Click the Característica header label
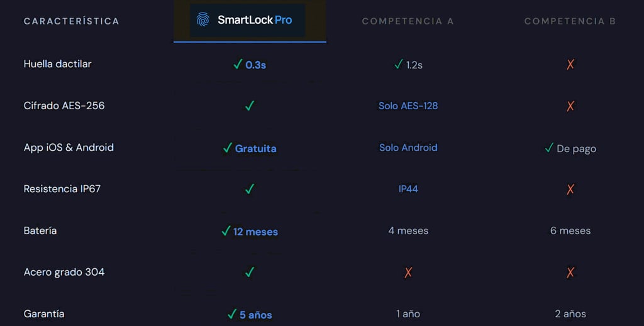The height and width of the screenshot is (326, 644). (71, 21)
